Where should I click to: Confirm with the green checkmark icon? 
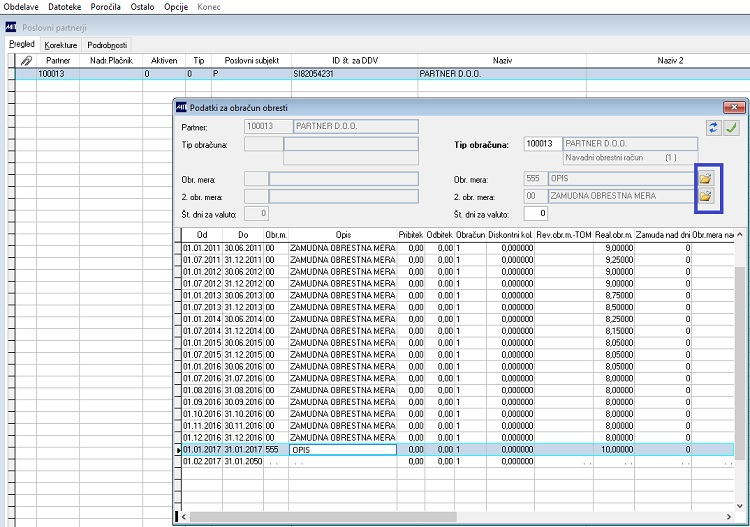[x=731, y=128]
